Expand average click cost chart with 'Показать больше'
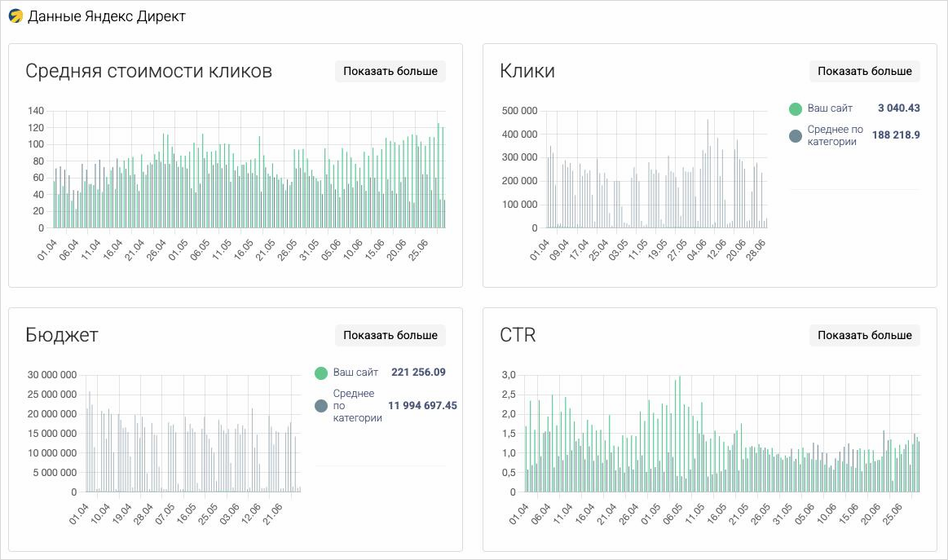 390,71
